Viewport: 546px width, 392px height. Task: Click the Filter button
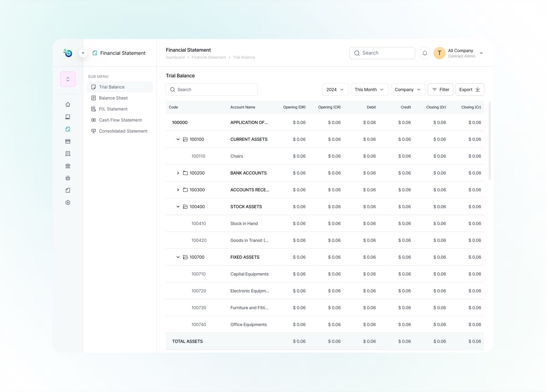click(441, 89)
